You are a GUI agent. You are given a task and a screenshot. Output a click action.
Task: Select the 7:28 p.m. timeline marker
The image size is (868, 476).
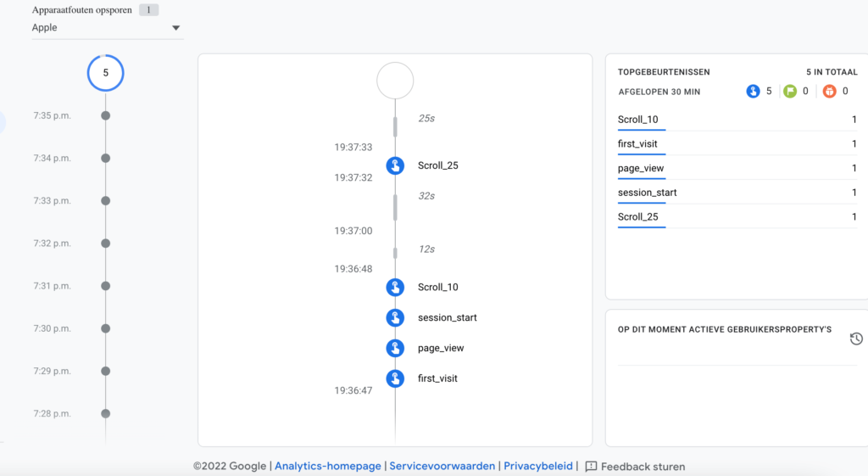tap(106, 413)
